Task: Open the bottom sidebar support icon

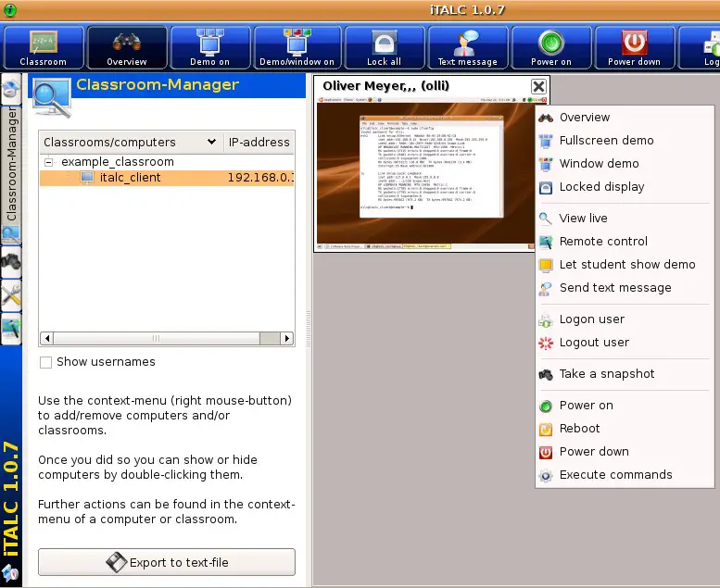Action: (x=11, y=328)
